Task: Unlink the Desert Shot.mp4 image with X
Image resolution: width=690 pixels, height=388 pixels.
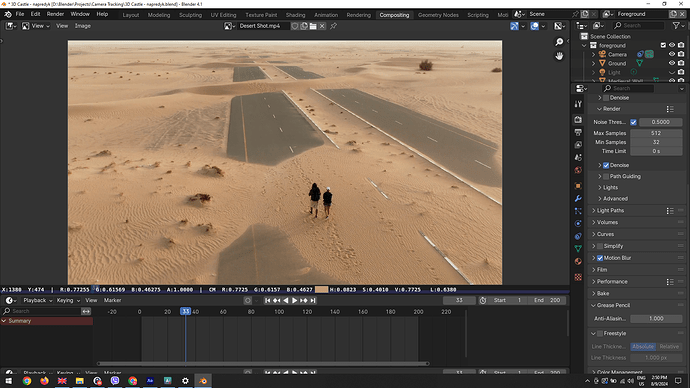Action: [322, 26]
